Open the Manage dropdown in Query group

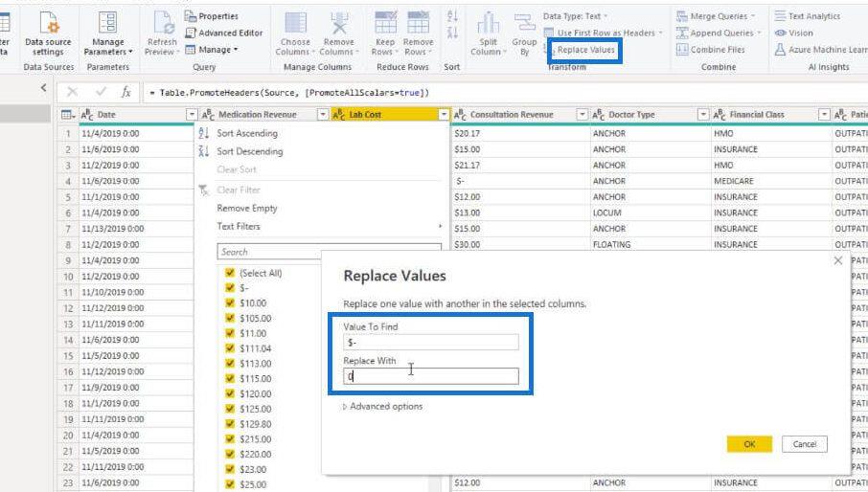pos(211,50)
